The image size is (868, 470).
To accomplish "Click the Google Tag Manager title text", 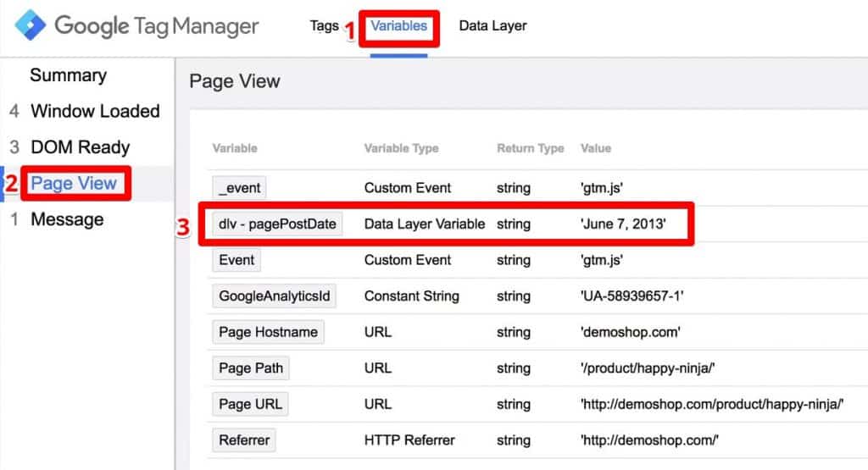I will click(x=157, y=25).
